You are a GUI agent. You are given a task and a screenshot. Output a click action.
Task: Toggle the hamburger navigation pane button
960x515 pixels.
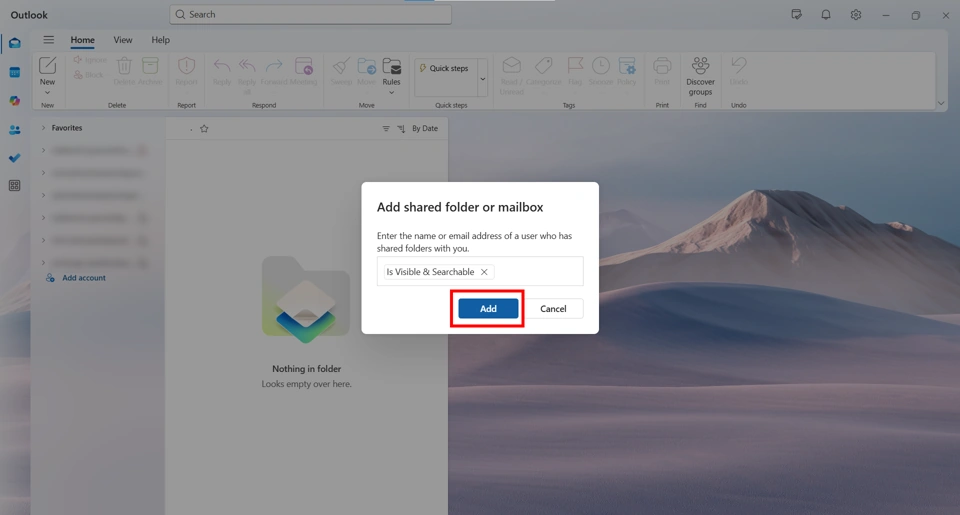pos(48,40)
